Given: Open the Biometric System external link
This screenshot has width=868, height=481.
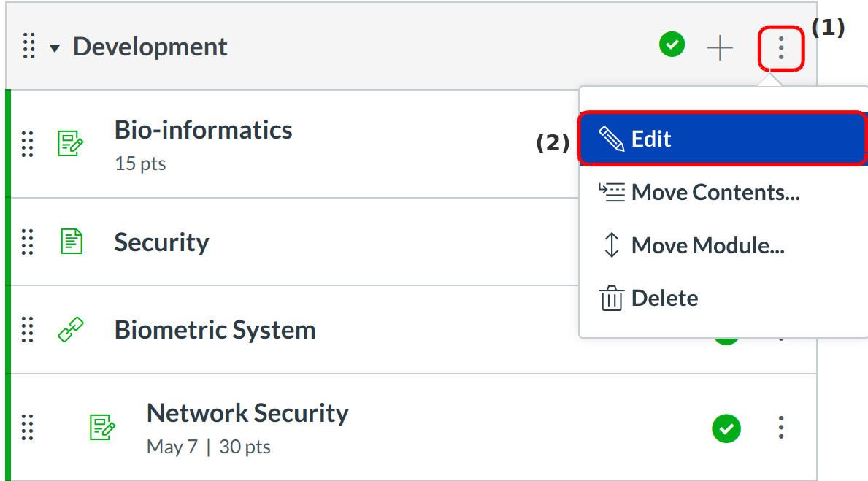Looking at the screenshot, I should [x=215, y=330].
